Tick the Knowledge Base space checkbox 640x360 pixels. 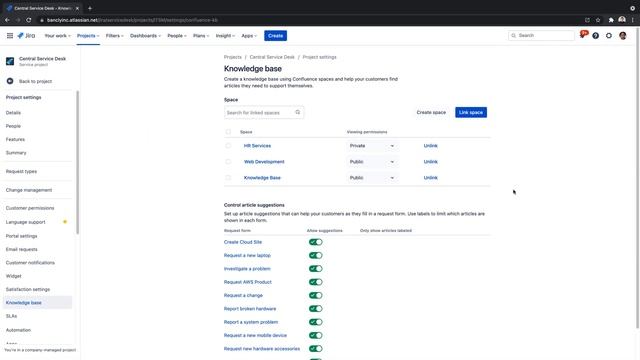click(228, 178)
